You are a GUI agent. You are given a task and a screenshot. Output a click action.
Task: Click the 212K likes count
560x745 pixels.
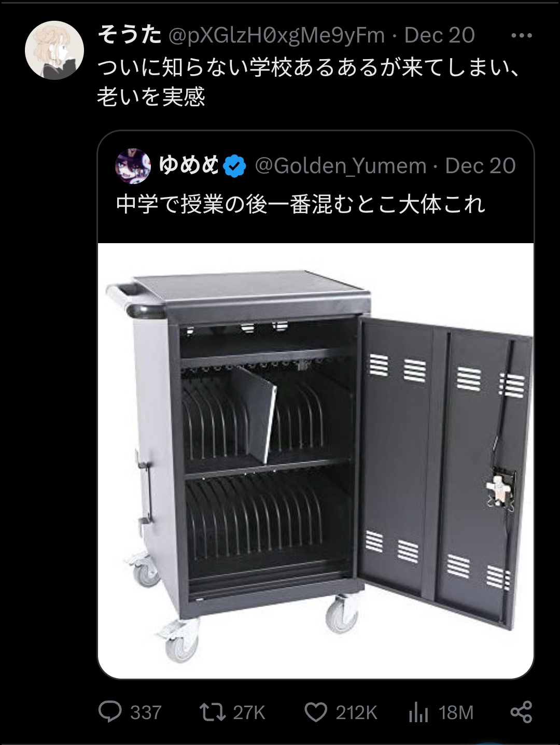[356, 712]
